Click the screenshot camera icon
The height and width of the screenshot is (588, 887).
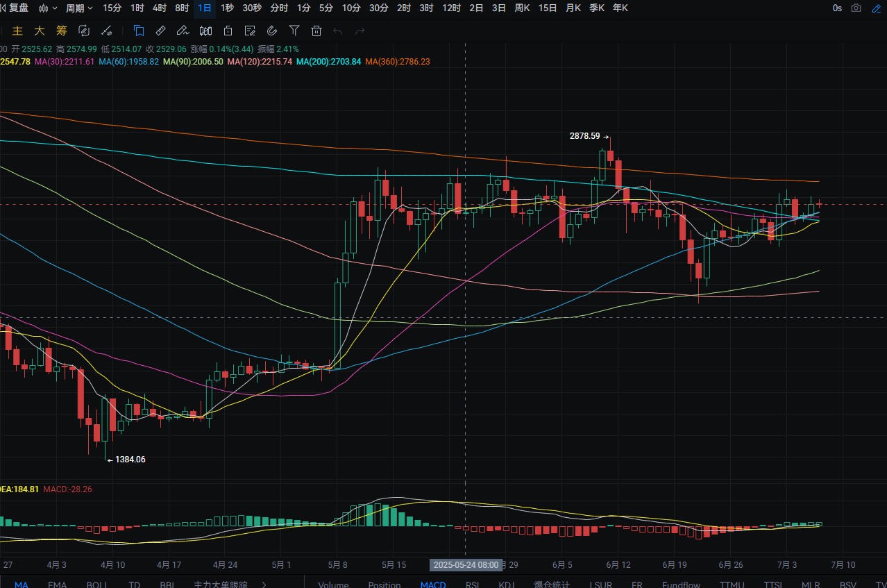[856, 8]
